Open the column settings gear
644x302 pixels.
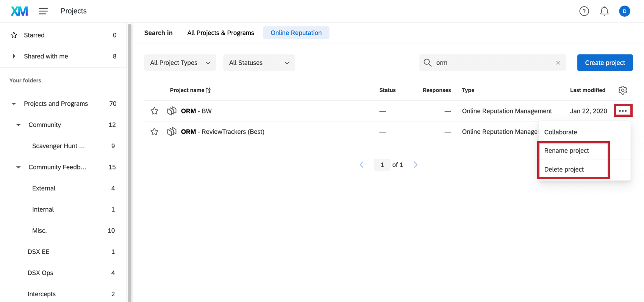pyautogui.click(x=623, y=90)
